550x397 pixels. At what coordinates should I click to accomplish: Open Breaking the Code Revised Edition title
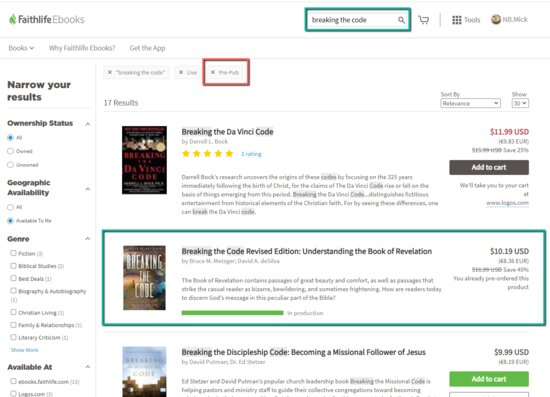pyautogui.click(x=307, y=251)
